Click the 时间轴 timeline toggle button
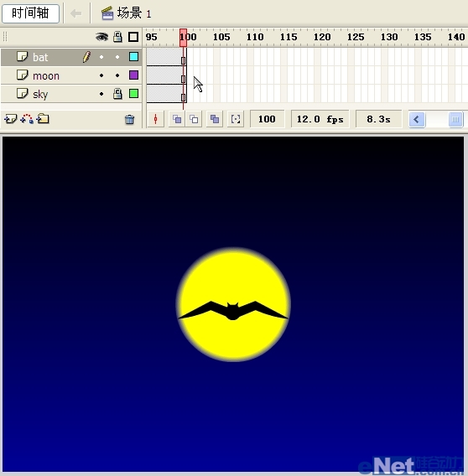Image resolution: width=468 pixels, height=476 pixels. [x=30, y=13]
